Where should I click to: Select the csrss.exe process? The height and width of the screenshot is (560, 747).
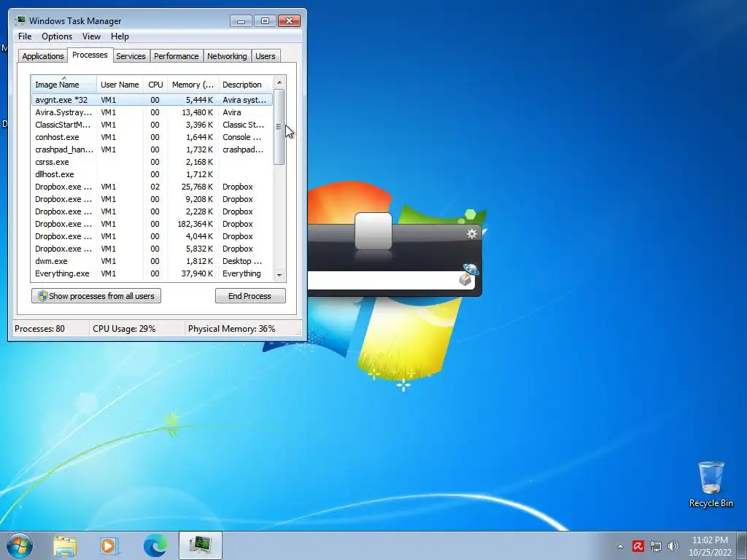[152, 162]
